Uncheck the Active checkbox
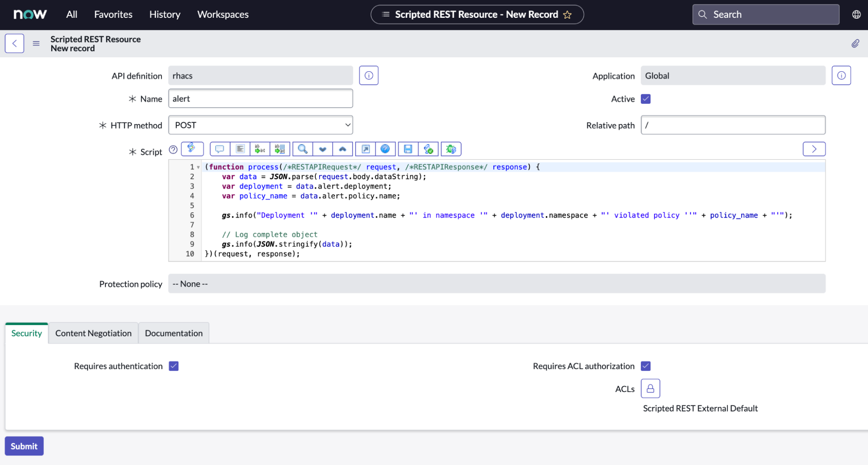Viewport: 868px width, 465px height. 646,99
